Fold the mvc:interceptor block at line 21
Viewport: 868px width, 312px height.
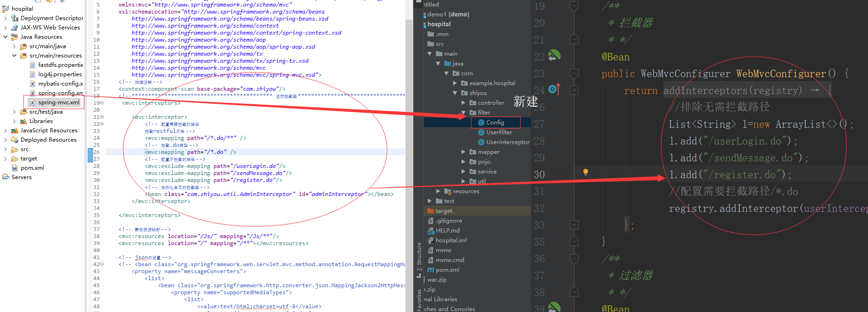pyautogui.click(x=102, y=117)
